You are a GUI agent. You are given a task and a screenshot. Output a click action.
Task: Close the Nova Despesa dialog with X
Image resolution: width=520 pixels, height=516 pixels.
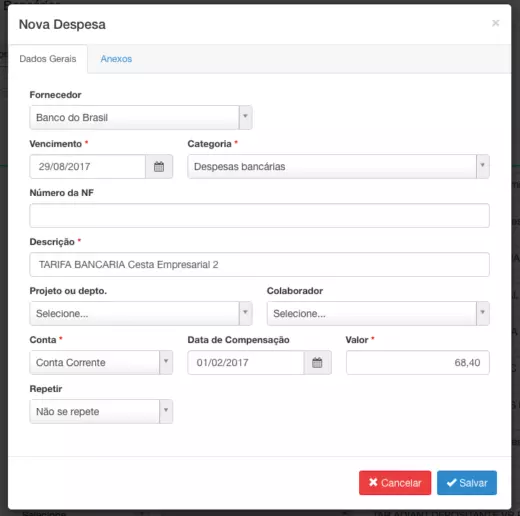pyautogui.click(x=496, y=23)
